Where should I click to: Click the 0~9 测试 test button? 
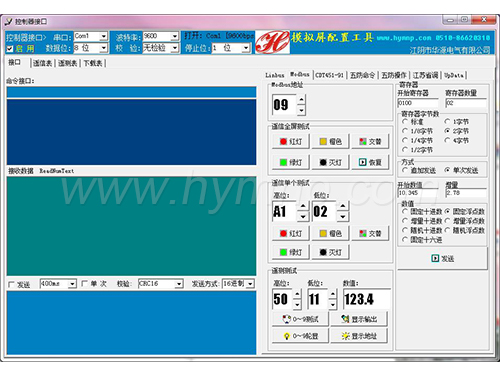[300, 319]
